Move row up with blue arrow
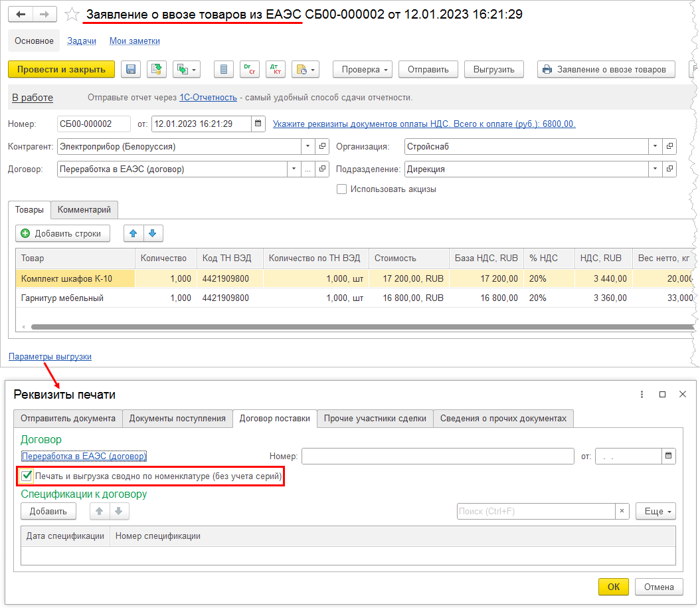Viewport: 700px width, 608px height. tap(133, 233)
